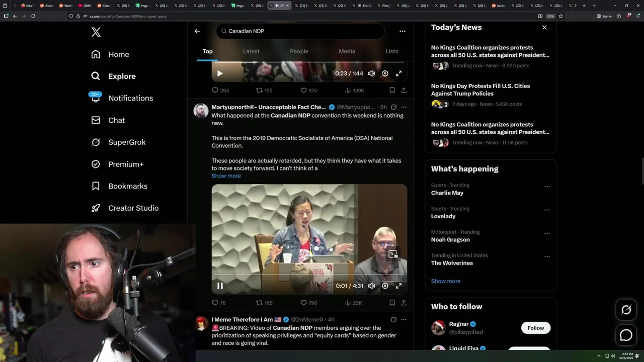Open No Kings Day Protests news story

[491, 95]
